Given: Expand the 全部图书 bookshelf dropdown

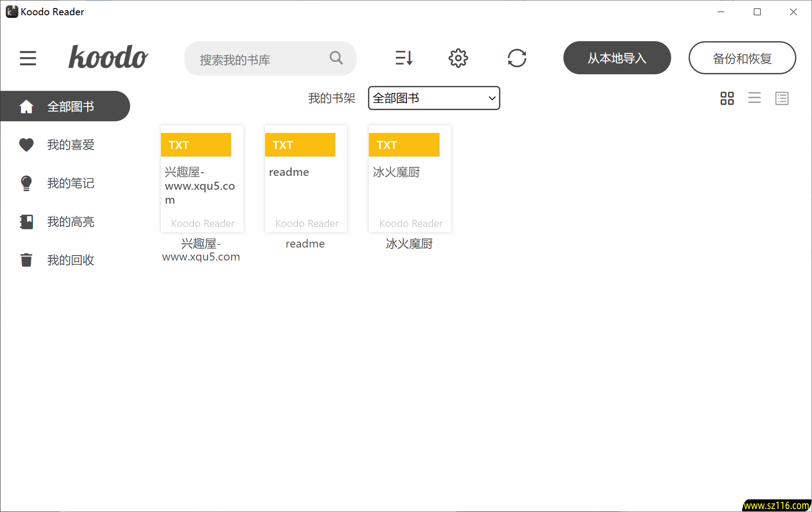Looking at the screenshot, I should coord(434,98).
